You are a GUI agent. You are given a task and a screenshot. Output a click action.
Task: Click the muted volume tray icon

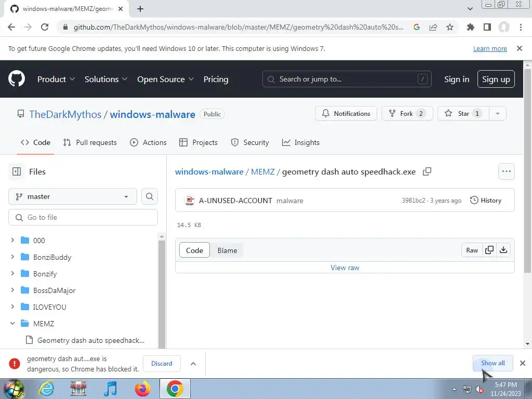[x=480, y=389]
